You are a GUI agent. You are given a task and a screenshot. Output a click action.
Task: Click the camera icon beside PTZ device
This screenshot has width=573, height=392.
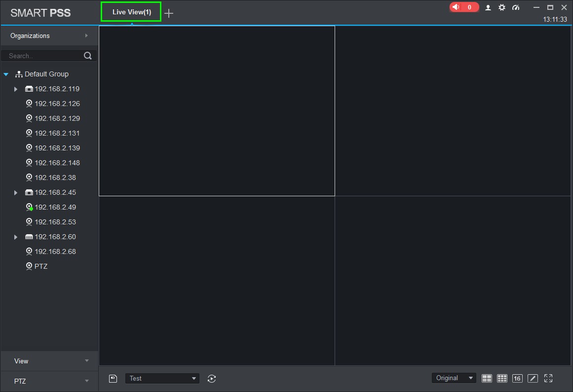click(x=29, y=266)
